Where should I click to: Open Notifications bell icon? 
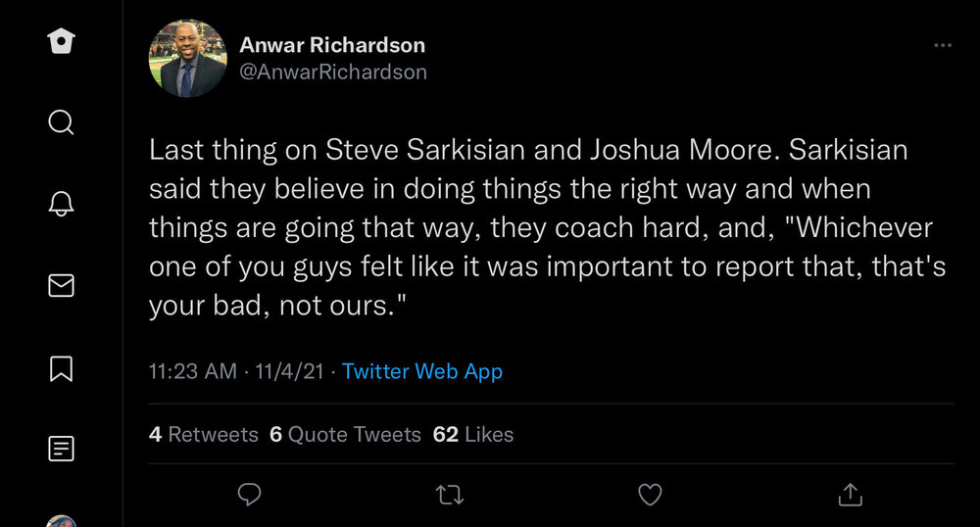click(61, 205)
